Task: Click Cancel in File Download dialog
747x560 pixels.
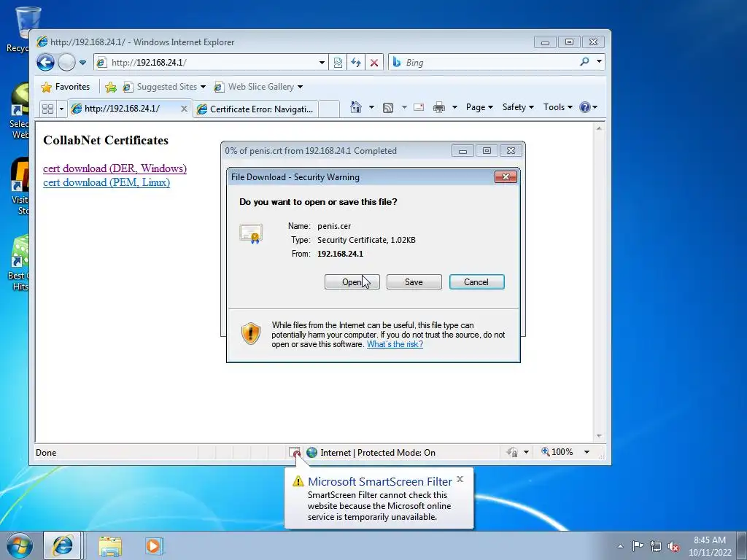Action: click(476, 282)
